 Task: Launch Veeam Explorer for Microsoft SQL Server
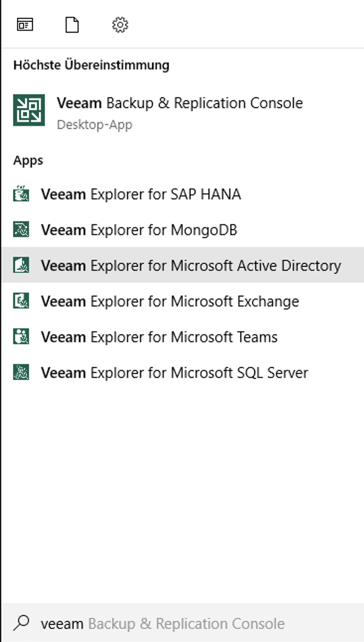(174, 373)
